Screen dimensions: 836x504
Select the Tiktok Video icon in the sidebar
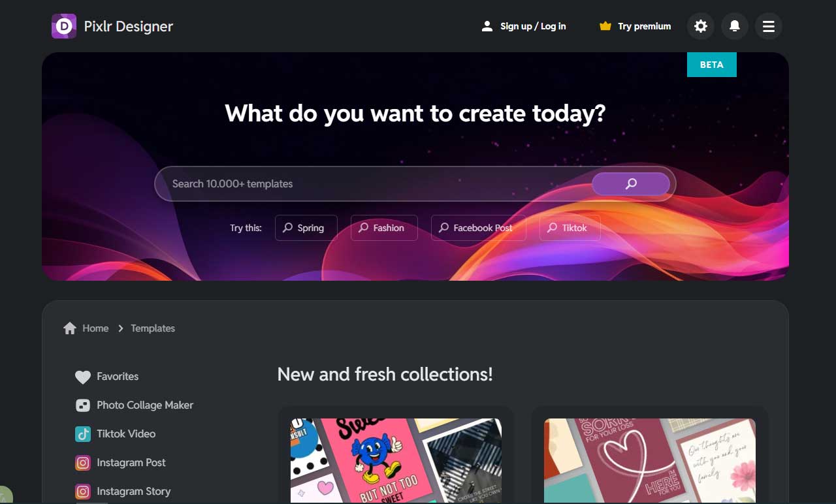(82, 433)
